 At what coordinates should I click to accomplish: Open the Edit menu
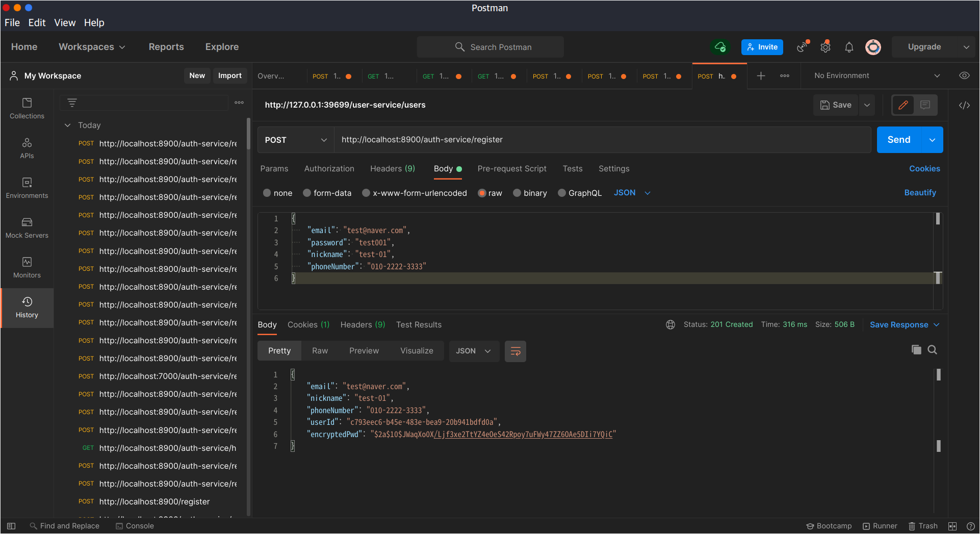37,22
